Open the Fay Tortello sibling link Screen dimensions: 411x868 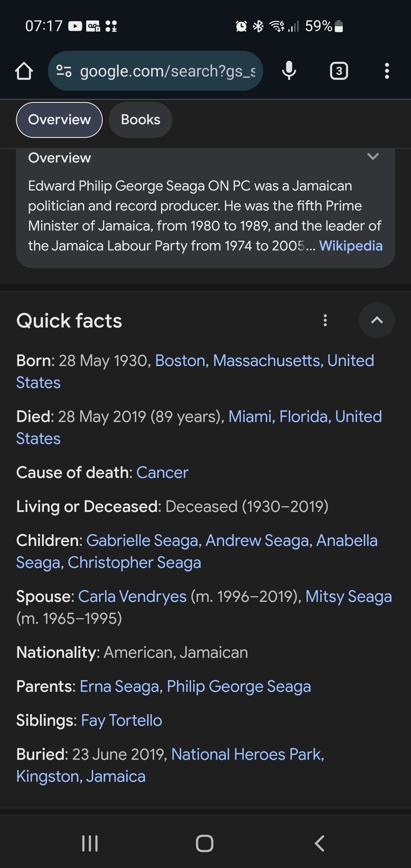coord(121,720)
